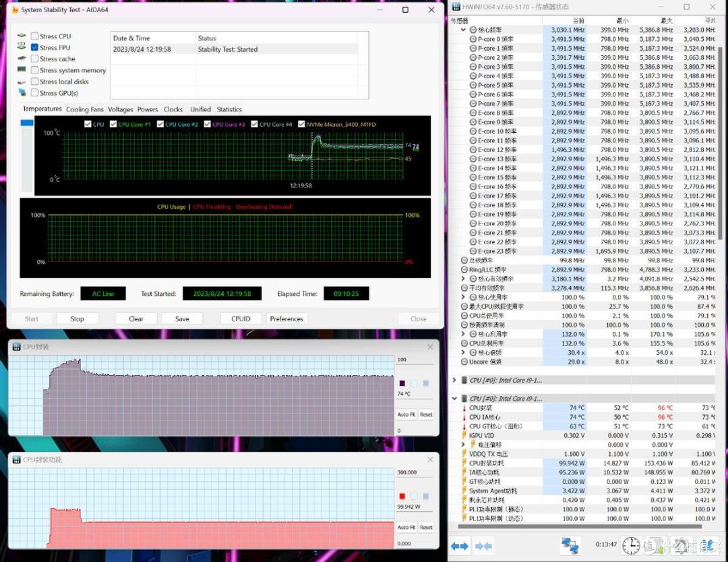The width and height of the screenshot is (728, 562).
Task: Click the circle icon on the Uncore 倍频 row
Action: (x=464, y=362)
